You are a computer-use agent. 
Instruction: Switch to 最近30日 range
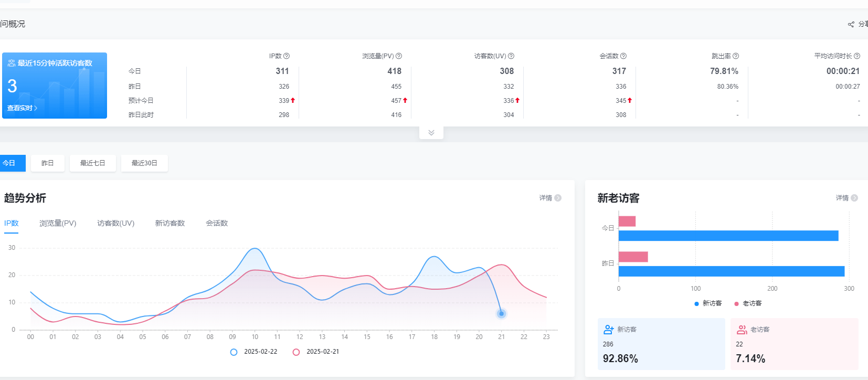tap(144, 163)
